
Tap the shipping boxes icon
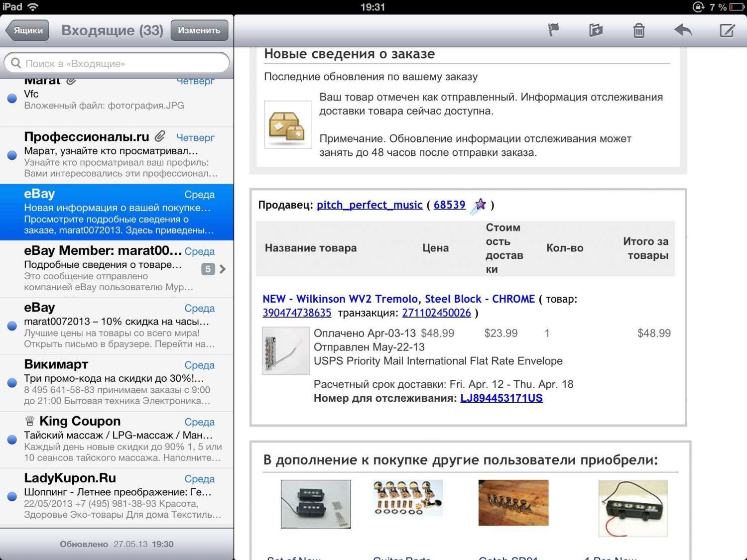tap(288, 124)
